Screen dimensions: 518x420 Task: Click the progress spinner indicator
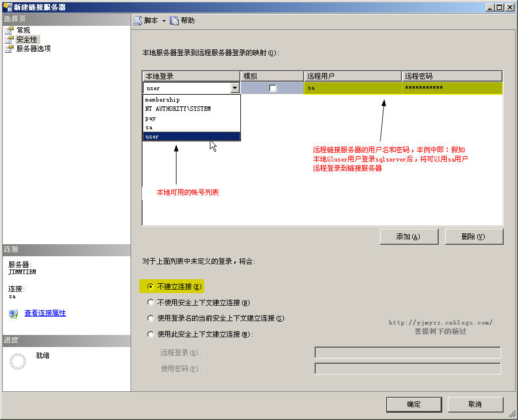[18, 361]
